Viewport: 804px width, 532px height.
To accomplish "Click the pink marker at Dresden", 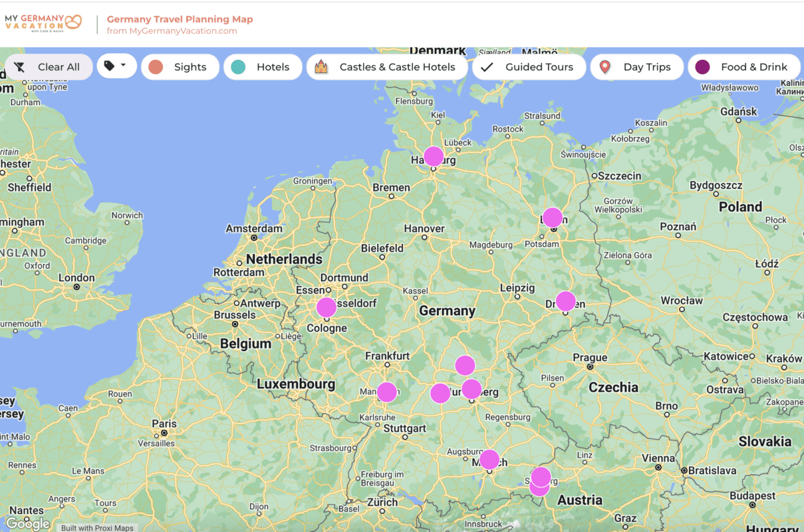I will 565,301.
